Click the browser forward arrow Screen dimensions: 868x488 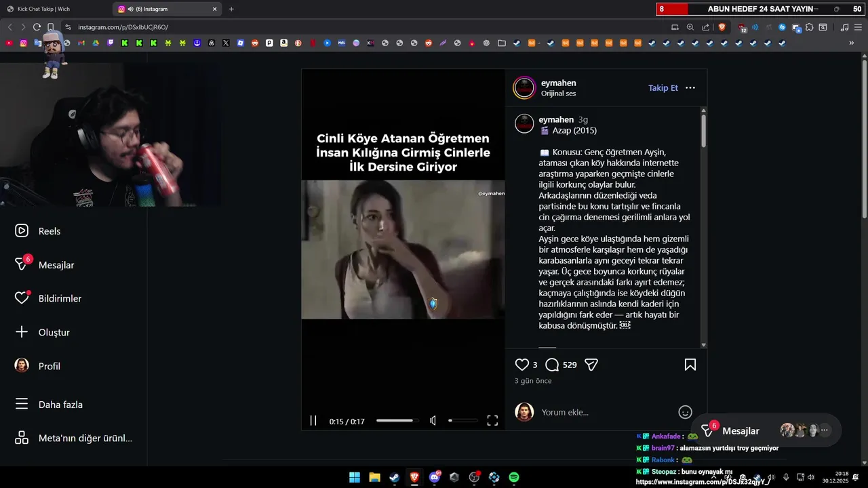[x=23, y=27]
